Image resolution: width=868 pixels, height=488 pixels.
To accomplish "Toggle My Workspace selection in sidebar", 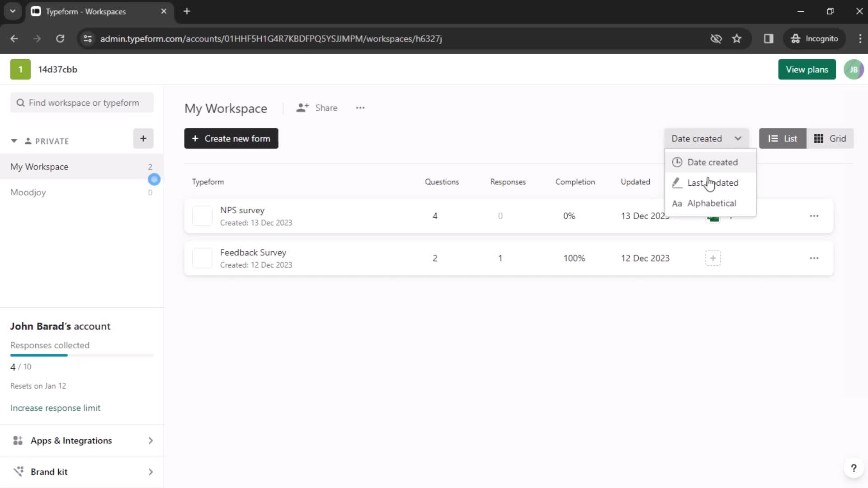I will tap(39, 166).
